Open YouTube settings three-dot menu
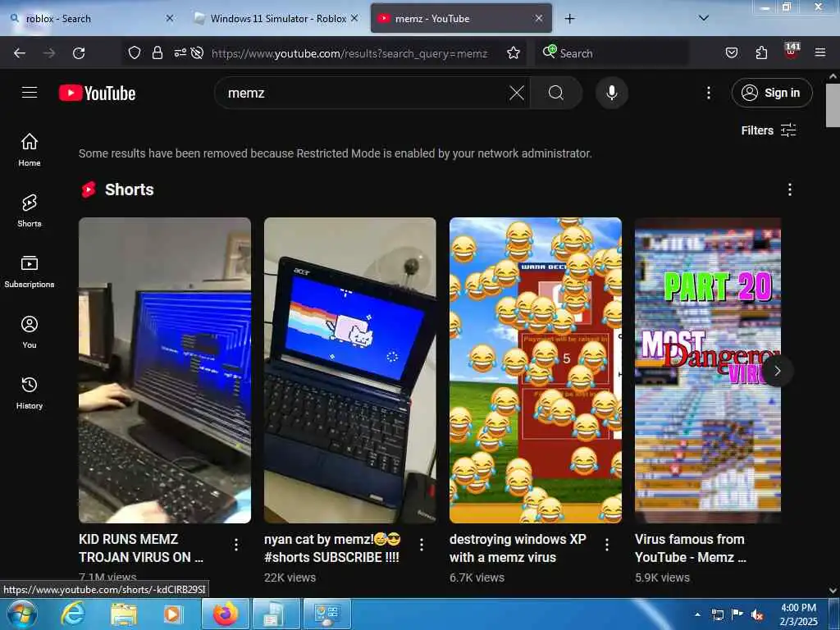 click(x=709, y=94)
